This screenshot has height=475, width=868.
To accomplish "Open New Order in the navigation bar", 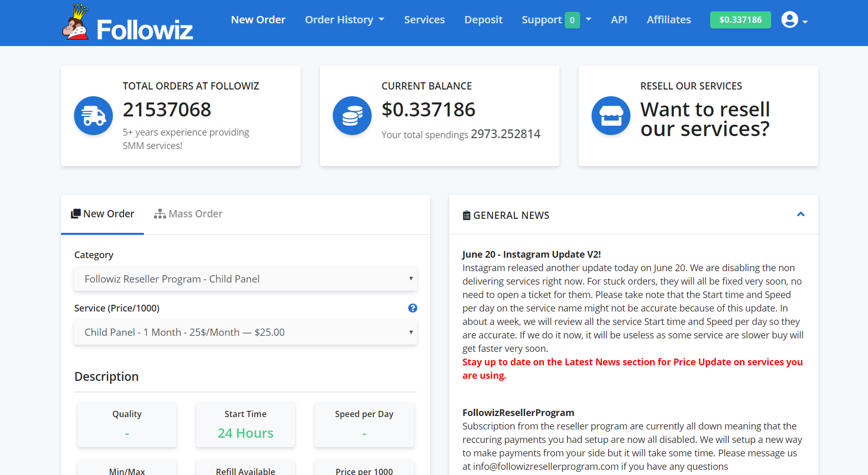I will [x=258, y=20].
